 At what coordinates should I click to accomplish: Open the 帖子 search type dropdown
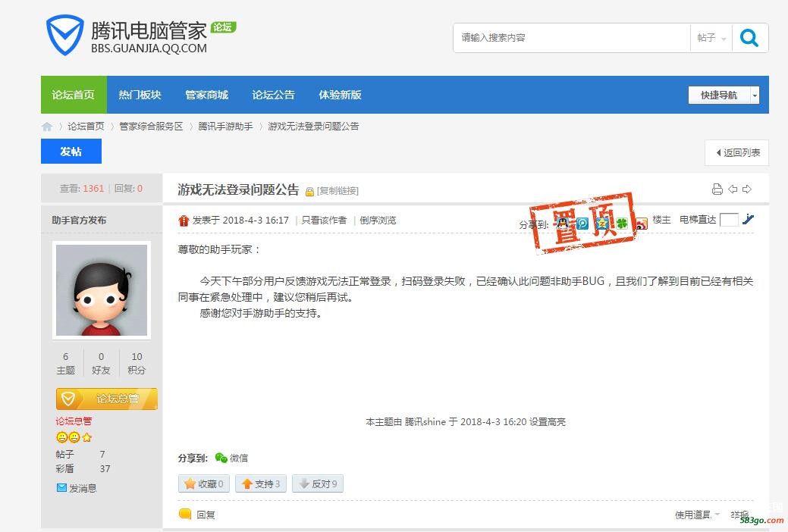pyautogui.click(x=711, y=38)
